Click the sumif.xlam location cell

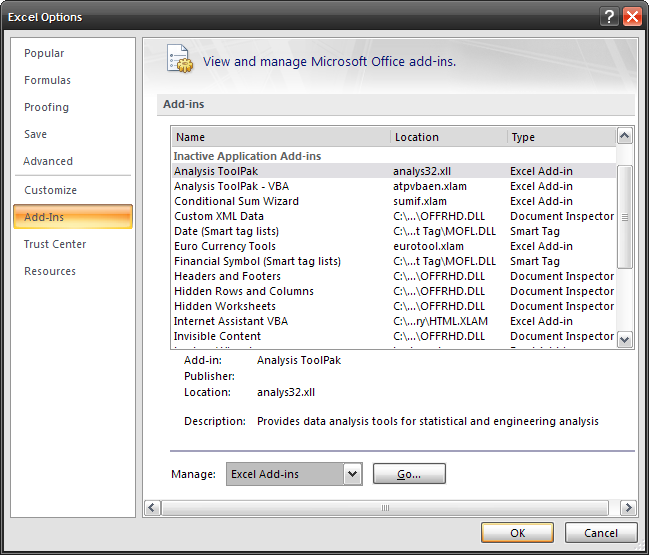[420, 201]
